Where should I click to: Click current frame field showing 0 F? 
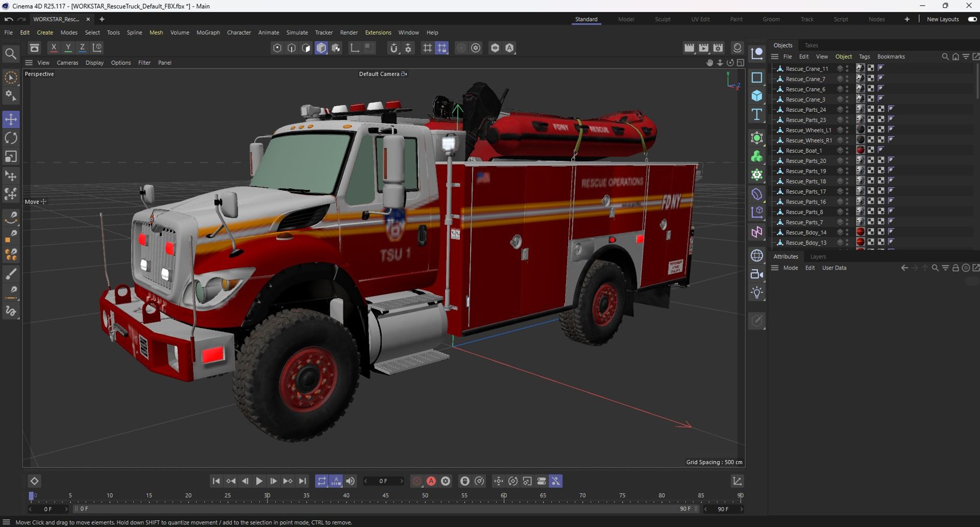(383, 481)
